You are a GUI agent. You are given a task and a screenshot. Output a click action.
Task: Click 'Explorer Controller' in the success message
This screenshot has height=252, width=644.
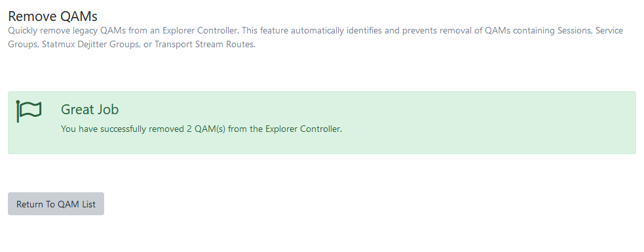[x=303, y=129]
